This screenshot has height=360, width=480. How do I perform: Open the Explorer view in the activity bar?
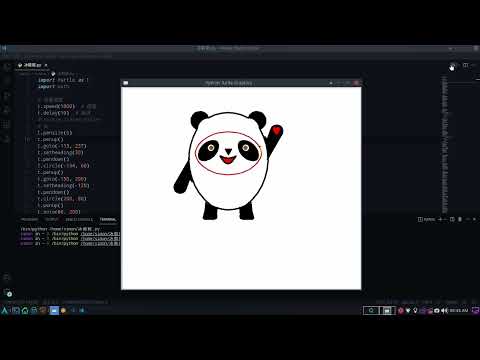coord(6,66)
